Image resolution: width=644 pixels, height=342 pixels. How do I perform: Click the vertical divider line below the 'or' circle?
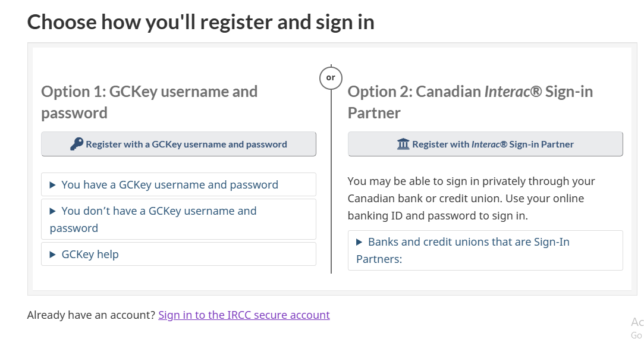[331, 178]
